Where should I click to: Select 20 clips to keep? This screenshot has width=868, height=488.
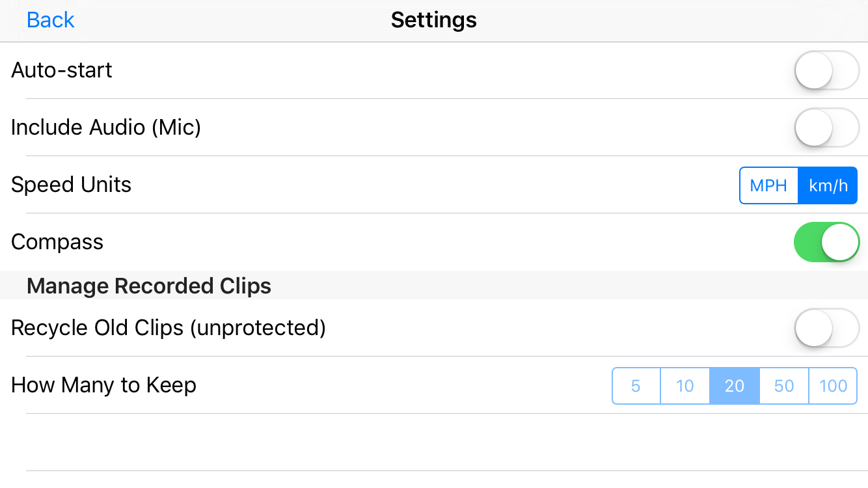(x=734, y=386)
